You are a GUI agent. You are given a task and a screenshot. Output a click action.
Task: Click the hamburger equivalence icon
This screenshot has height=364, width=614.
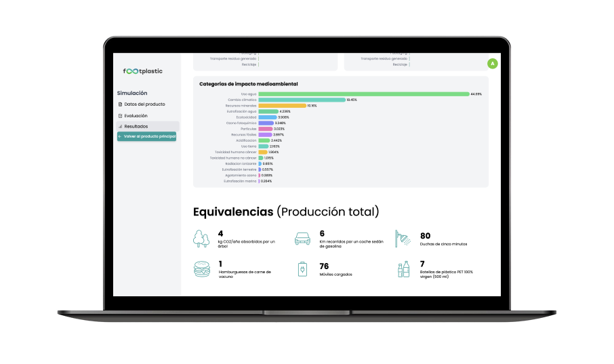point(201,269)
